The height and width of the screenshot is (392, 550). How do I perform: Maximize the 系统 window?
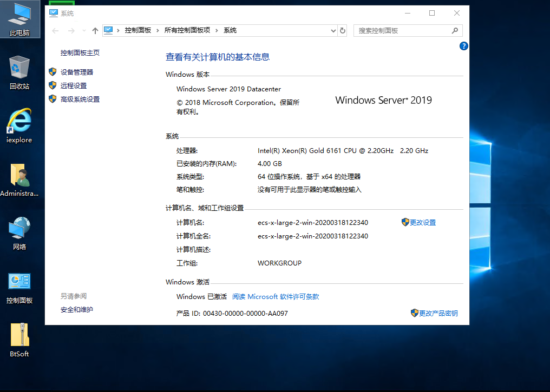(x=432, y=14)
